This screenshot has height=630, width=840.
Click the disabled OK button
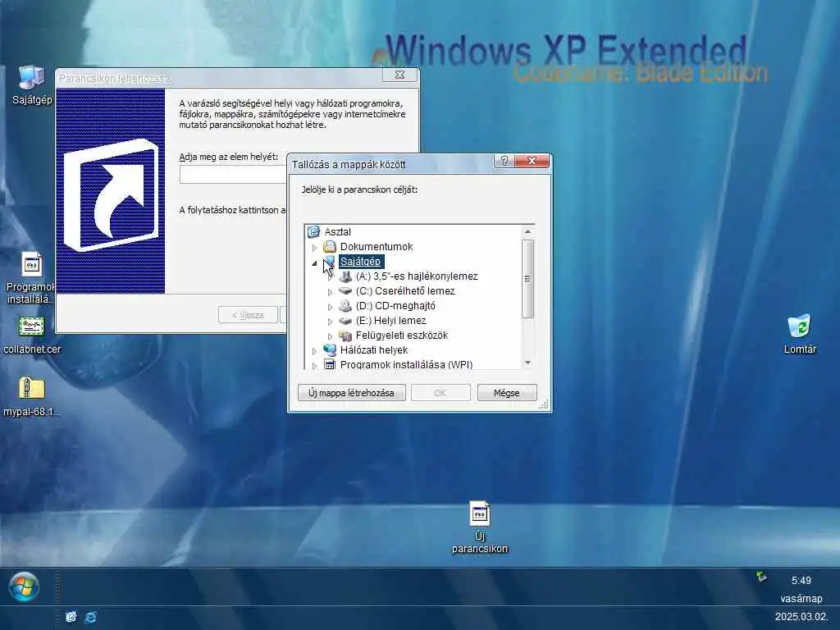(441, 393)
